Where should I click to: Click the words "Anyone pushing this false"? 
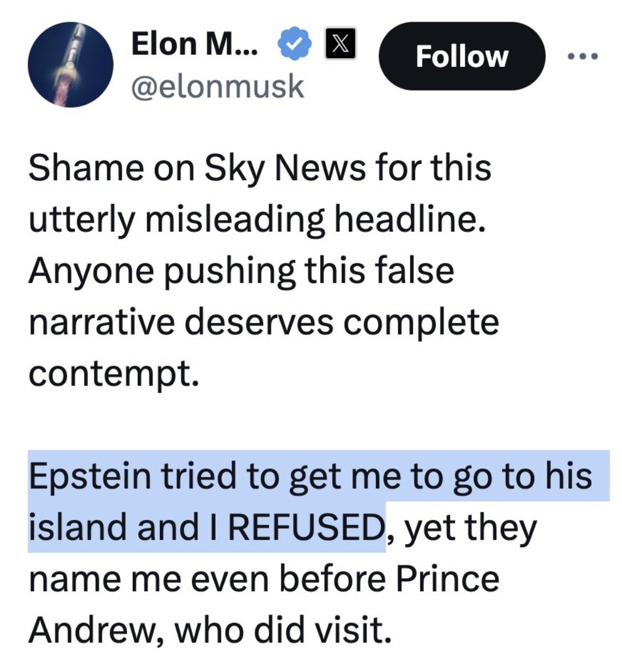click(x=241, y=271)
